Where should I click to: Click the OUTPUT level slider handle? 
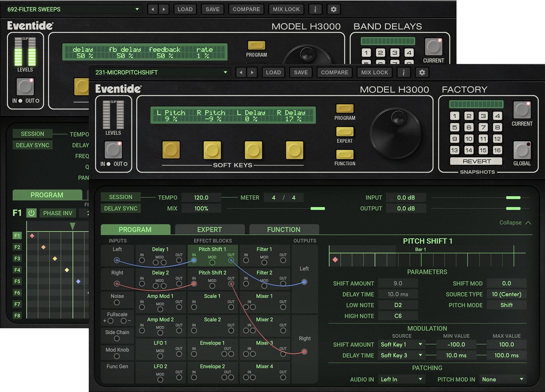(x=513, y=208)
